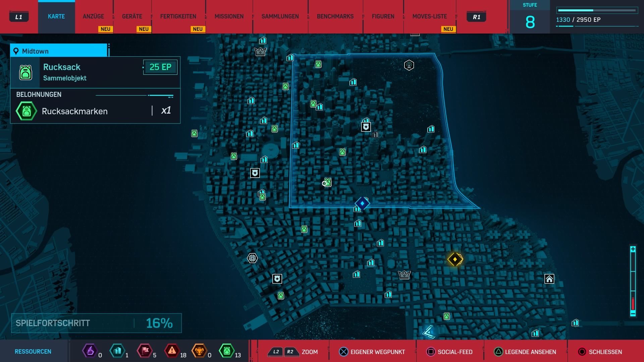Open the SAMMLUNGEN tab

coord(280,16)
